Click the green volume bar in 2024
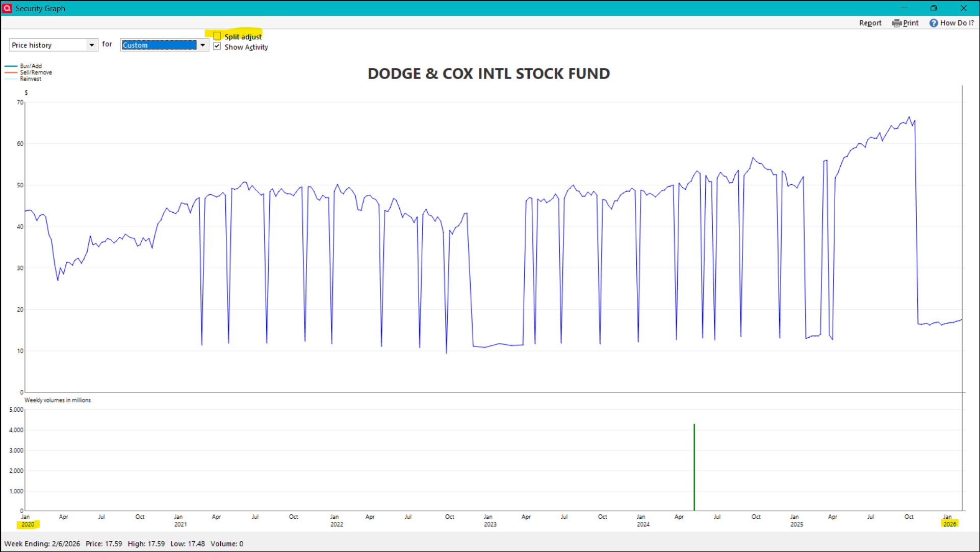 pyautogui.click(x=694, y=467)
